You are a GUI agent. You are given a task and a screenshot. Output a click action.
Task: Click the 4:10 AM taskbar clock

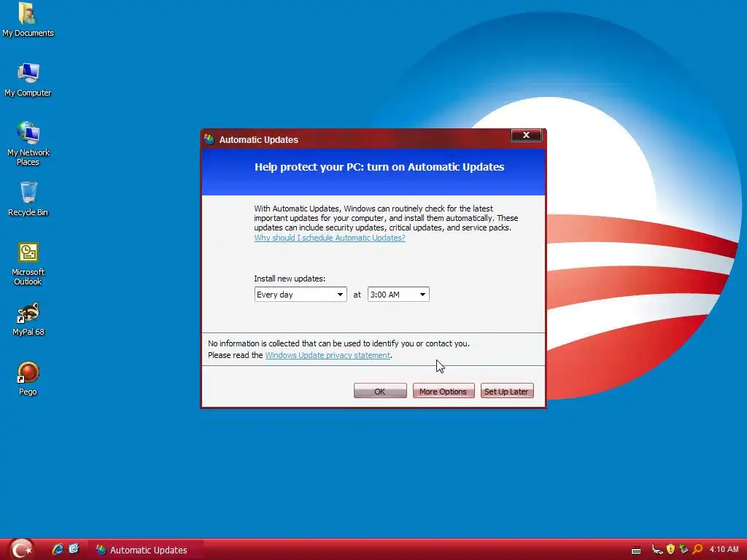(724, 550)
